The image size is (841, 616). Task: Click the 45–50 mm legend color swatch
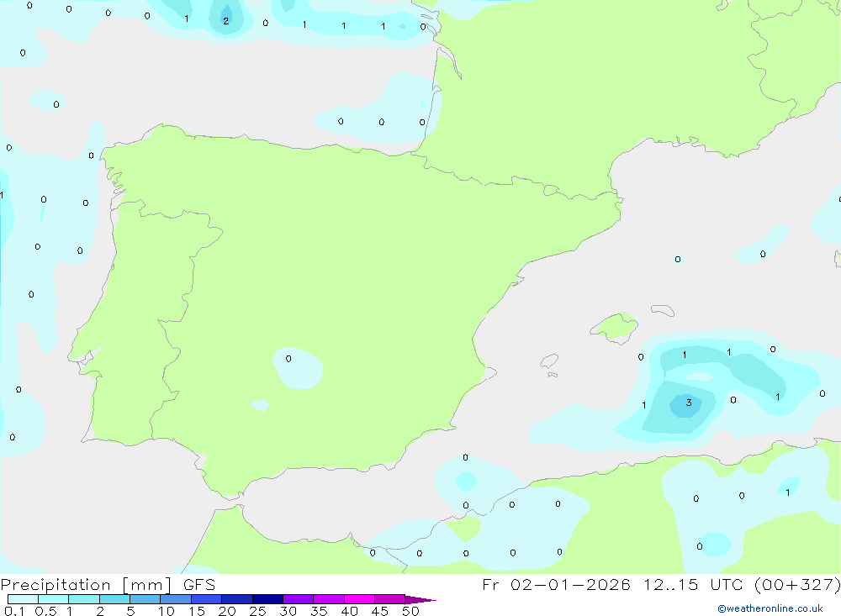click(390, 599)
